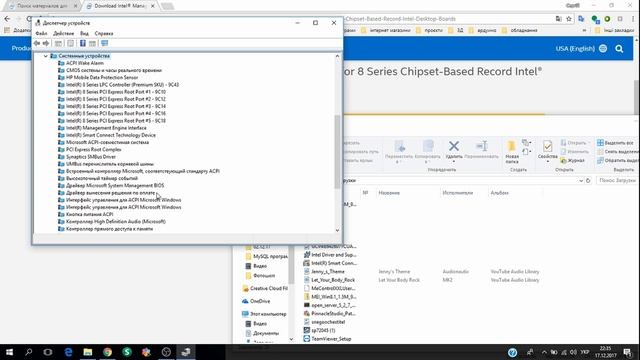Open OneDrive in Explorer navigation pane
The image size is (640, 360).
click(x=256, y=301)
